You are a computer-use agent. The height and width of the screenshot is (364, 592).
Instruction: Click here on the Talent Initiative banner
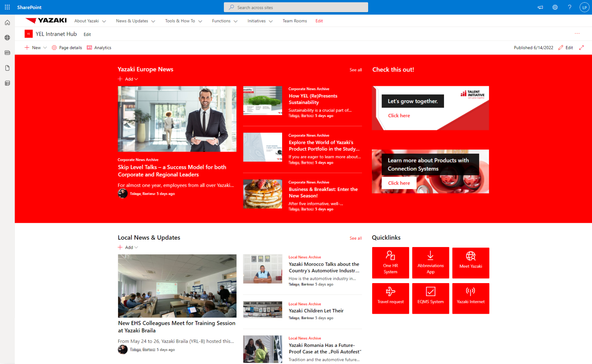click(x=399, y=115)
